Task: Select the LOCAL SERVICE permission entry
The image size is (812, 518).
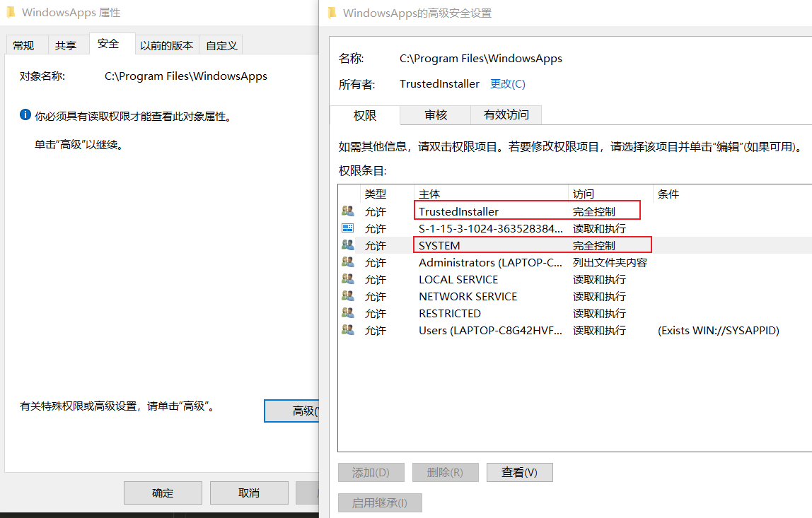Action: [575, 279]
